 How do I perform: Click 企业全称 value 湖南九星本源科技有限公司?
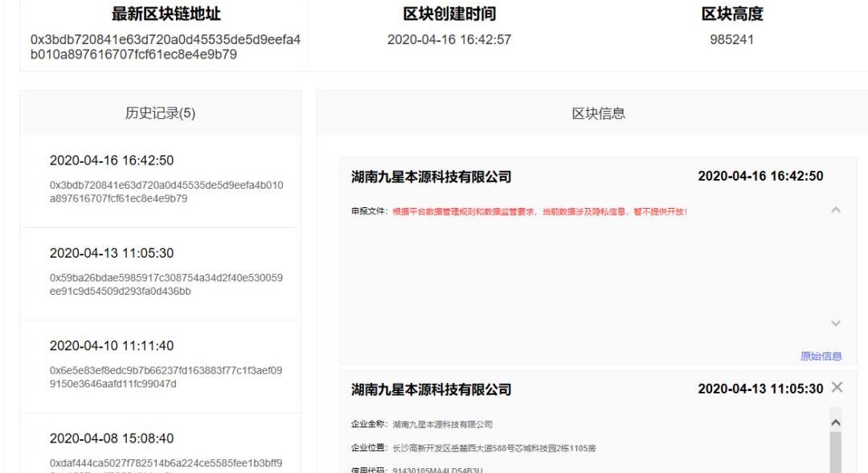click(442, 424)
